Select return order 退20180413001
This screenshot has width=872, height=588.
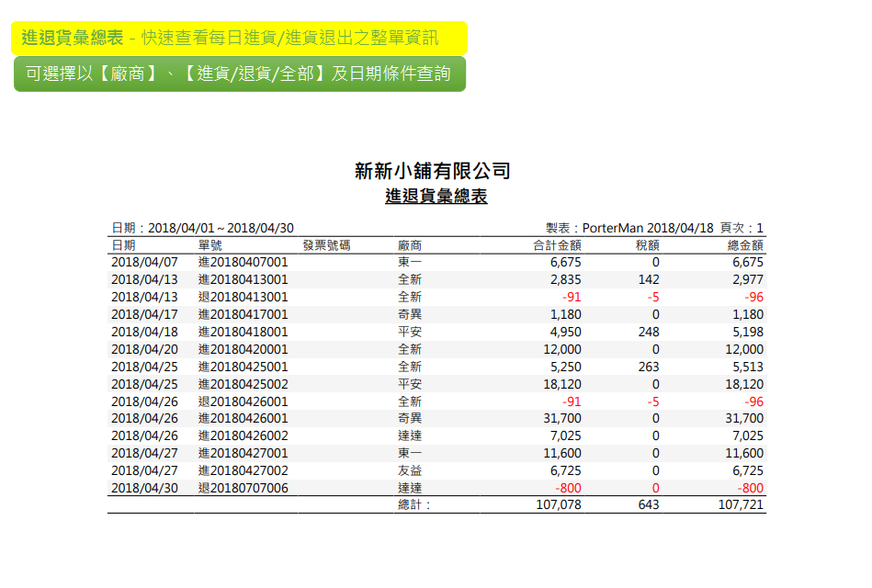(x=243, y=297)
